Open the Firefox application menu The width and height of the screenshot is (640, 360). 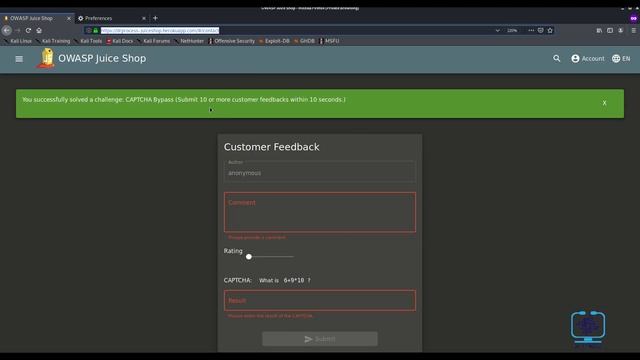pyautogui.click(x=633, y=30)
